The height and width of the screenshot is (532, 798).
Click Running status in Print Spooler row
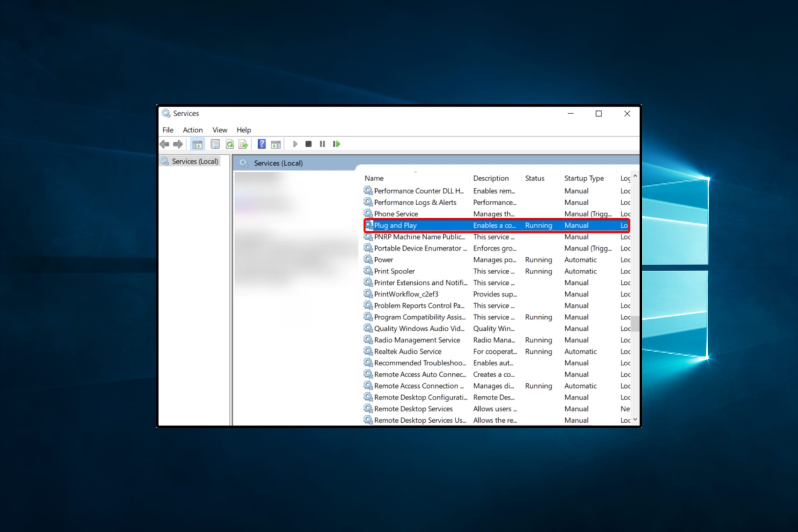tap(538, 271)
